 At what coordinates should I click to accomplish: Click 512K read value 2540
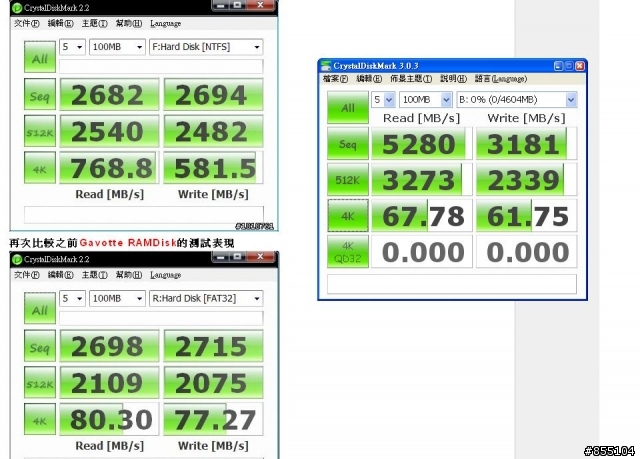[x=109, y=131]
